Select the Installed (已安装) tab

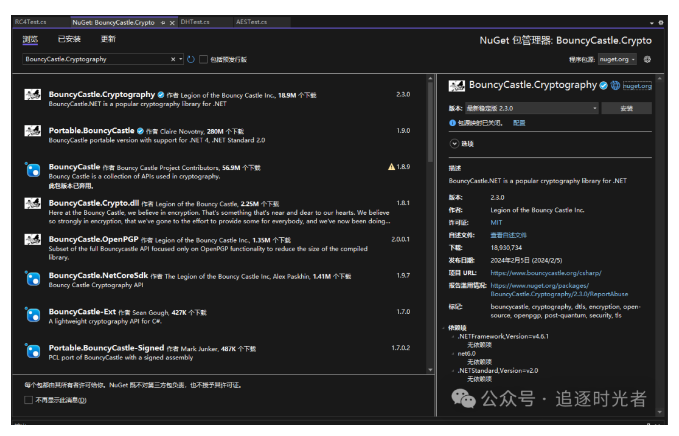pos(69,39)
